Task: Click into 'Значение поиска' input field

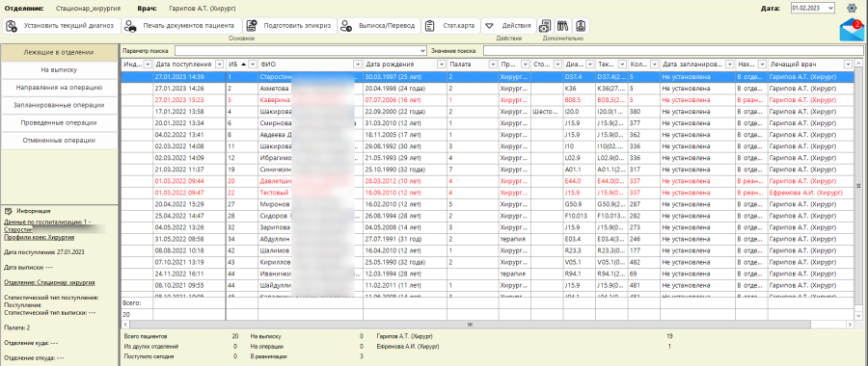Action: pos(673,51)
